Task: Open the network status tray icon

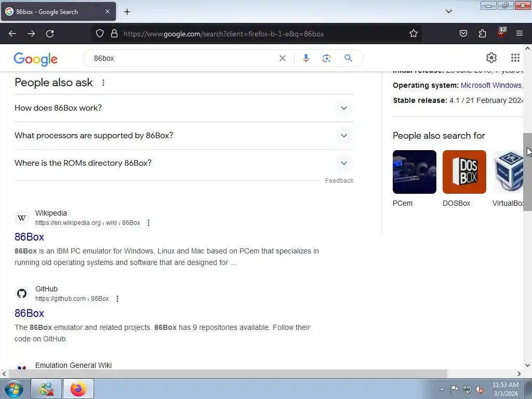Action: coord(467,389)
